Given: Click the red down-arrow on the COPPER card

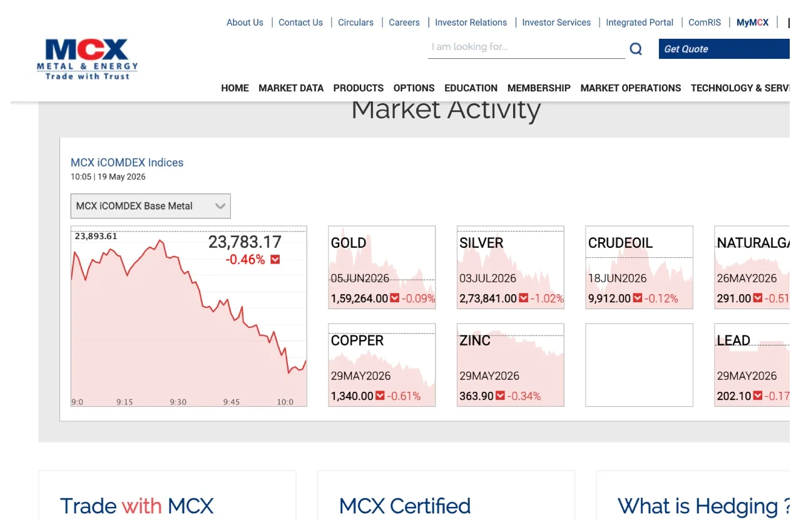Looking at the screenshot, I should click(x=380, y=396).
